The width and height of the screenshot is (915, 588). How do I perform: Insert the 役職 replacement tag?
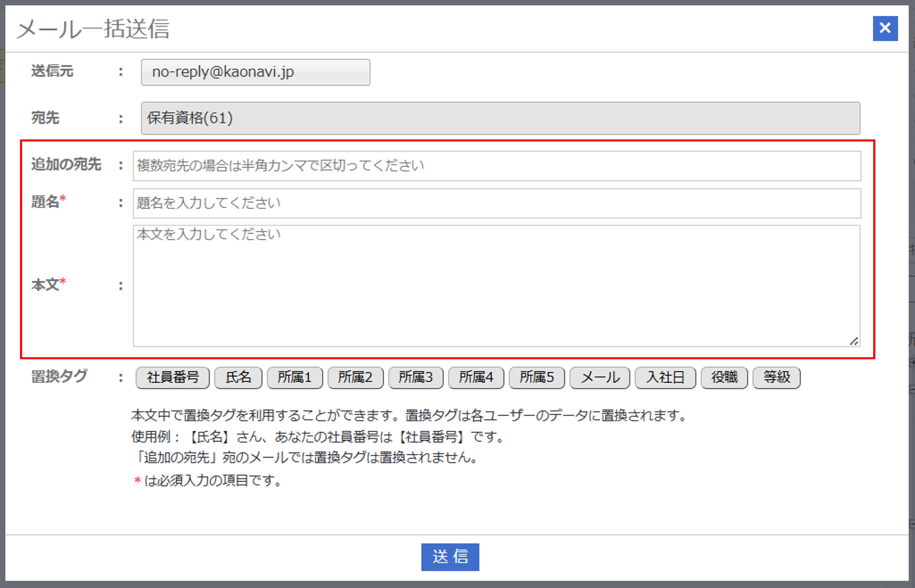coord(724,378)
